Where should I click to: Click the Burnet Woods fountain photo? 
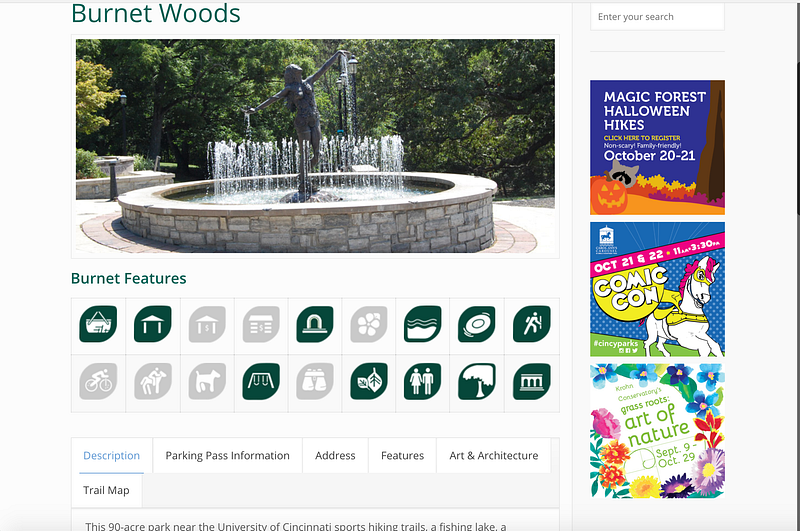(315, 146)
